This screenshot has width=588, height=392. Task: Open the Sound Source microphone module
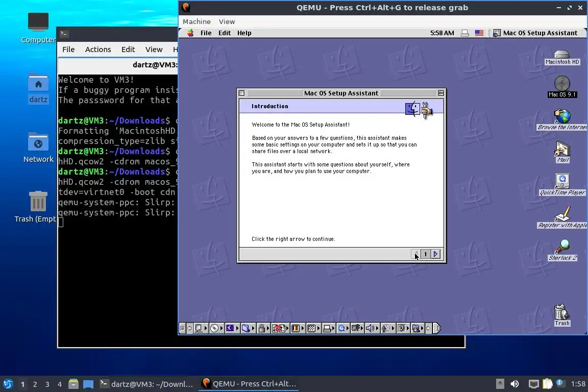[x=388, y=328]
